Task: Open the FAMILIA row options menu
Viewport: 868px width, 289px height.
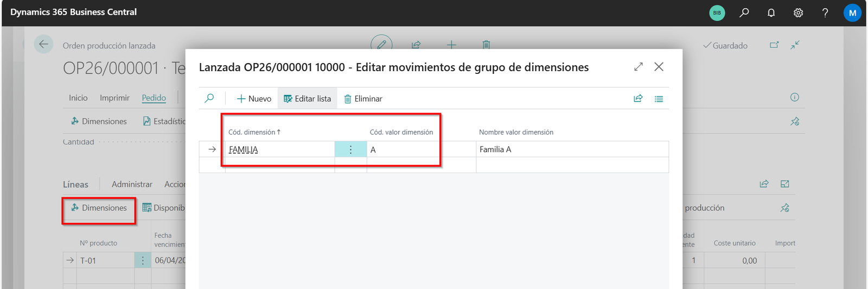Action: [350, 149]
